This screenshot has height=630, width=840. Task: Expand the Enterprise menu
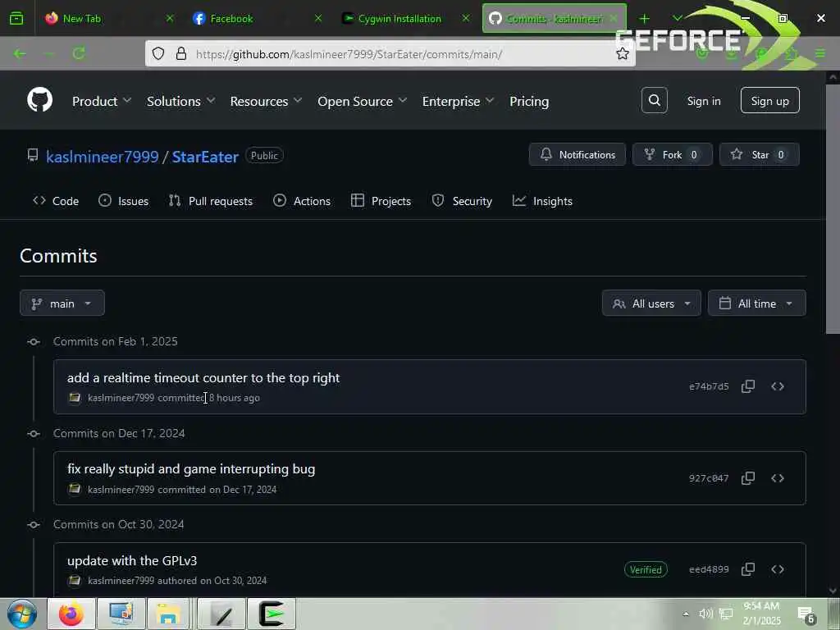point(458,101)
